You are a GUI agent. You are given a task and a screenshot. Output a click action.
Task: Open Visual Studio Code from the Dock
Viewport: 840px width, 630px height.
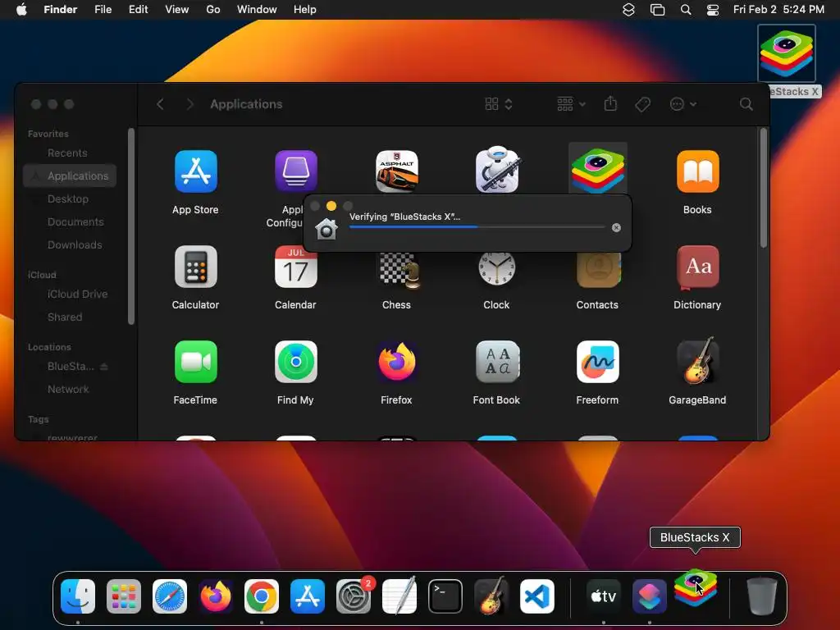pyautogui.click(x=537, y=596)
